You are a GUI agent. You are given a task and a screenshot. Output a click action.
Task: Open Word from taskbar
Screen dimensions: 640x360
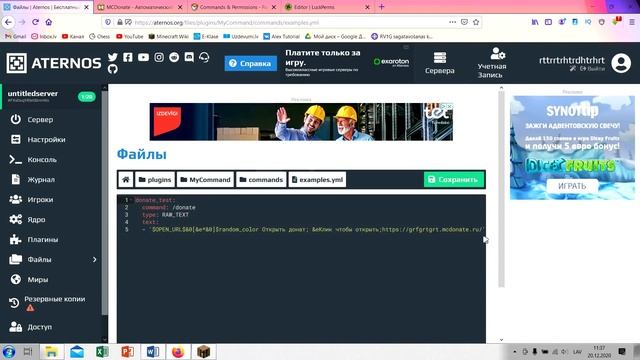153,351
